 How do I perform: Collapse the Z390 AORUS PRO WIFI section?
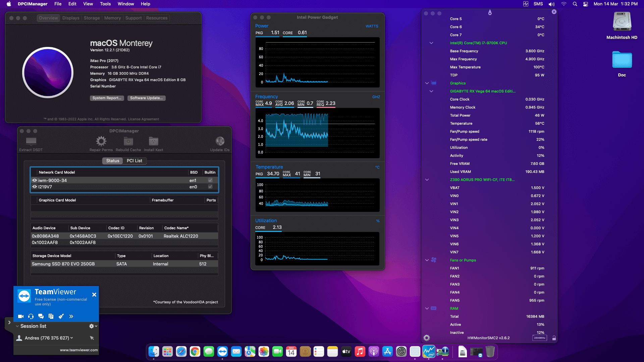pos(427,180)
